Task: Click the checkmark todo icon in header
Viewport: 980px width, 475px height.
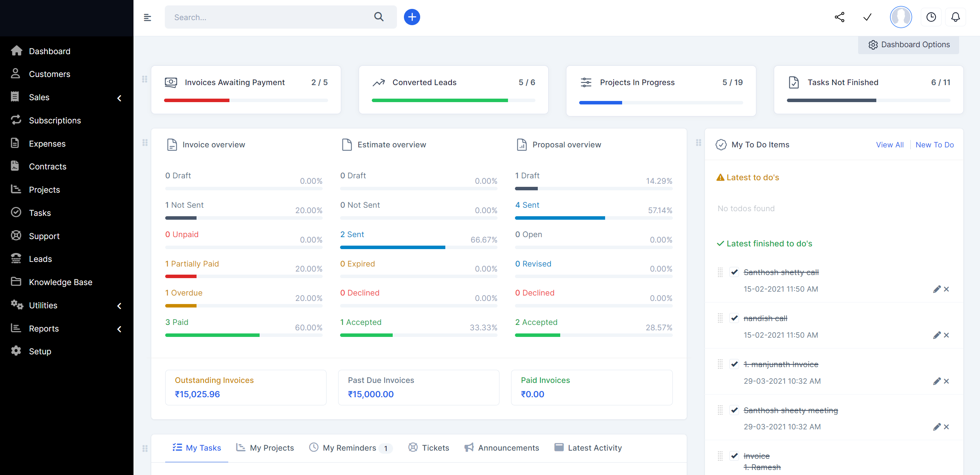Action: [x=867, y=17]
